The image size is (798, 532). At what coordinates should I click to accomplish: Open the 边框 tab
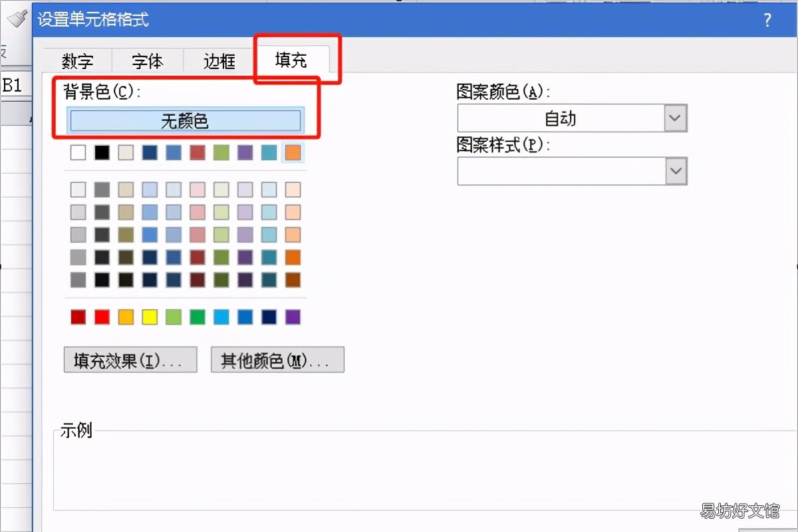pos(219,61)
